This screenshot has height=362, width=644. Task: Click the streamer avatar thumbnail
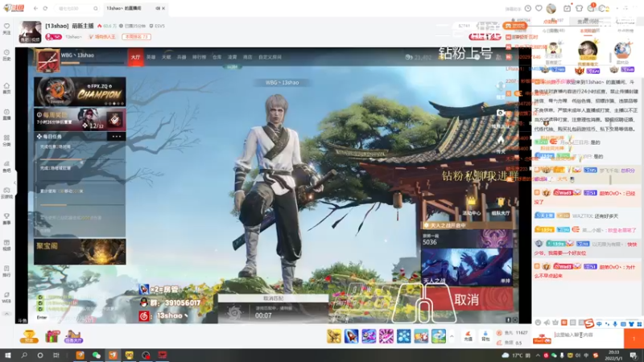pos(30,32)
